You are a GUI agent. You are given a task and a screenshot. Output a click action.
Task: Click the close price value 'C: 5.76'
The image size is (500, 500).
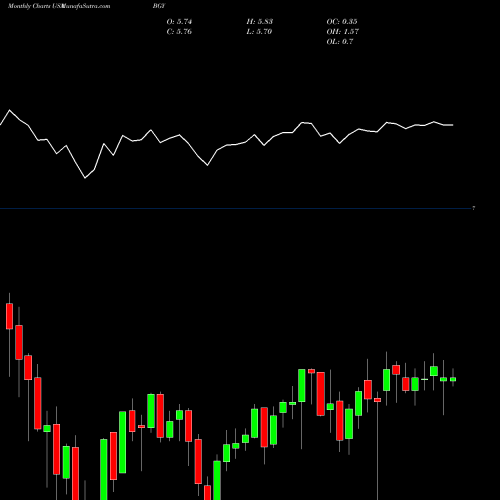[179, 32]
